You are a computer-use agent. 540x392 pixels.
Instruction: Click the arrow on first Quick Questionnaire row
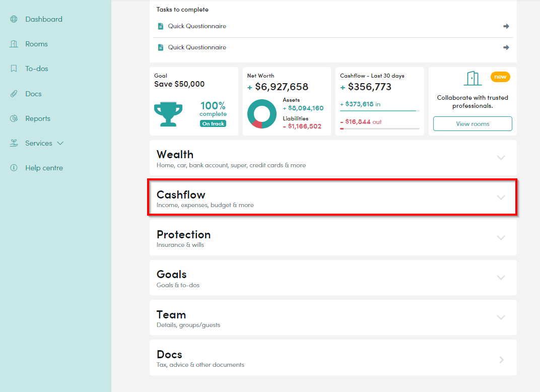pos(506,26)
